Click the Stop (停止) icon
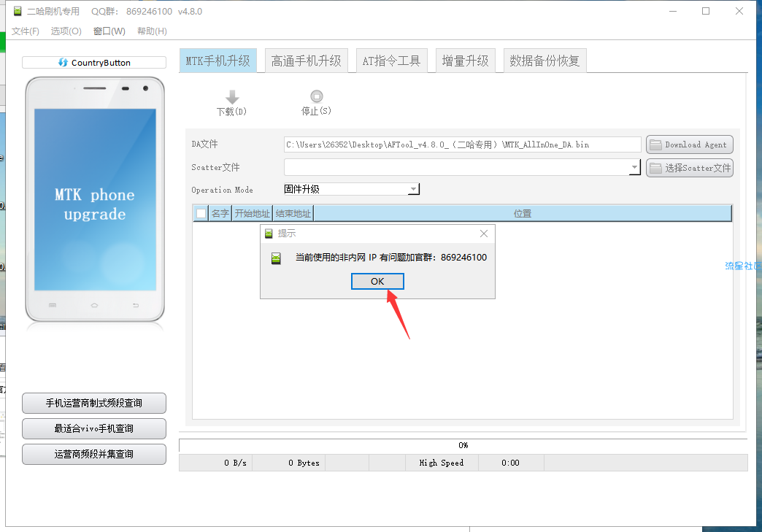 point(316,96)
